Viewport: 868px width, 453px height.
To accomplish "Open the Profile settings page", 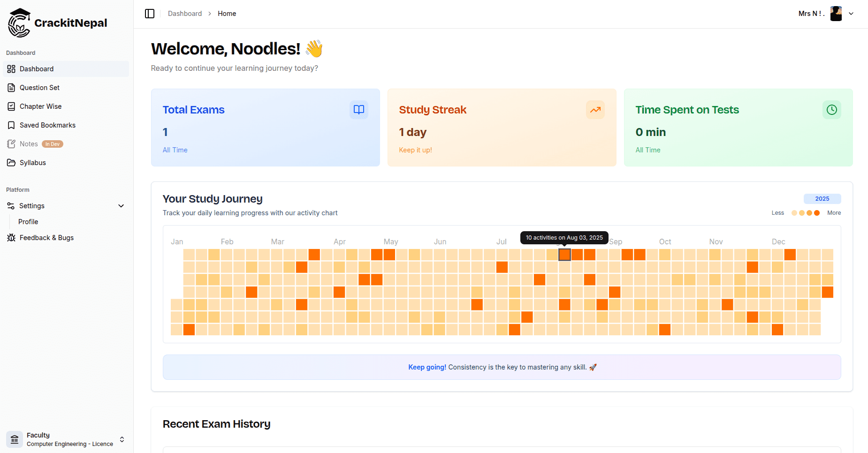I will (28, 221).
